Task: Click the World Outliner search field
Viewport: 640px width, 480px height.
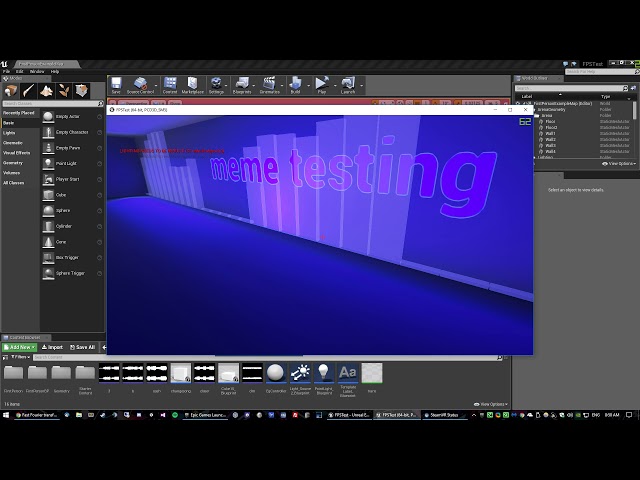Action: click(571, 88)
